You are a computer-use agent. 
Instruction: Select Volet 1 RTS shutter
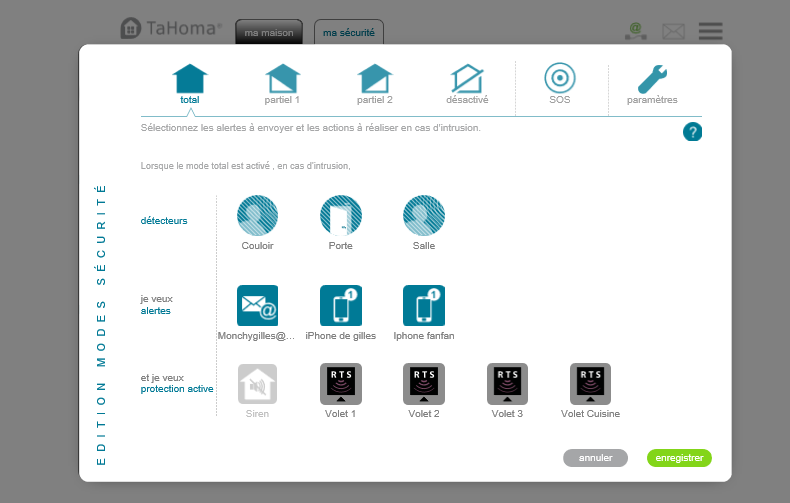341,384
